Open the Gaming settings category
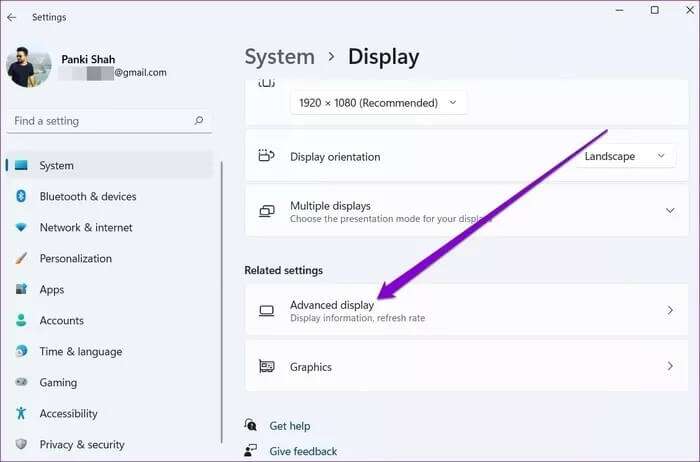The image size is (700, 462). point(58,383)
